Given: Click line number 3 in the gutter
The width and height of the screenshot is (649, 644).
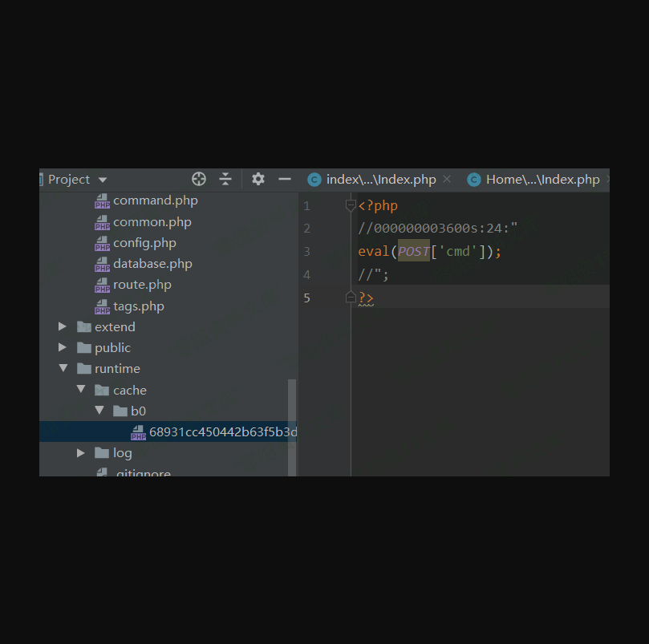Looking at the screenshot, I should coord(306,252).
